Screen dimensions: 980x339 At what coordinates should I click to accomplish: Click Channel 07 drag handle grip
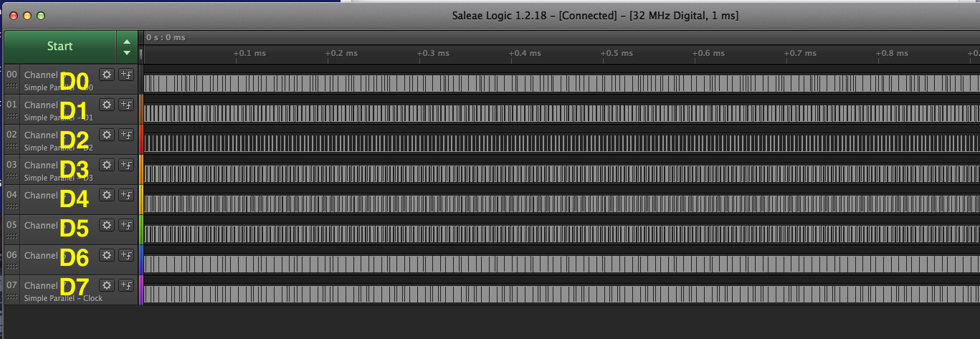point(11,297)
